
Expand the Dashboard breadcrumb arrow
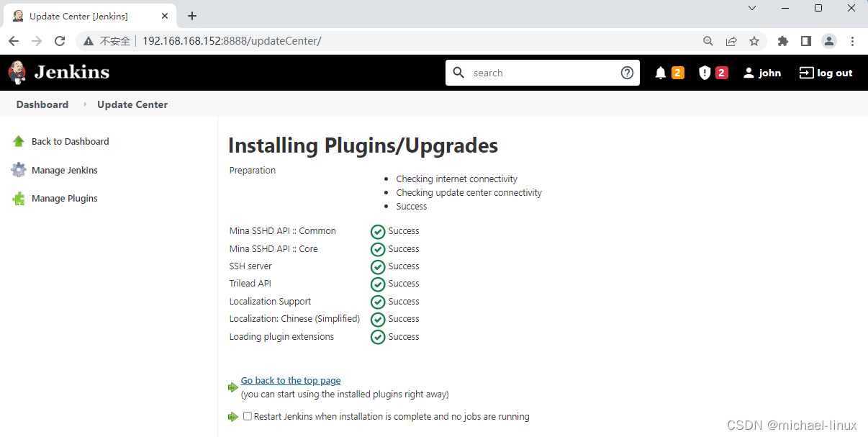click(85, 104)
